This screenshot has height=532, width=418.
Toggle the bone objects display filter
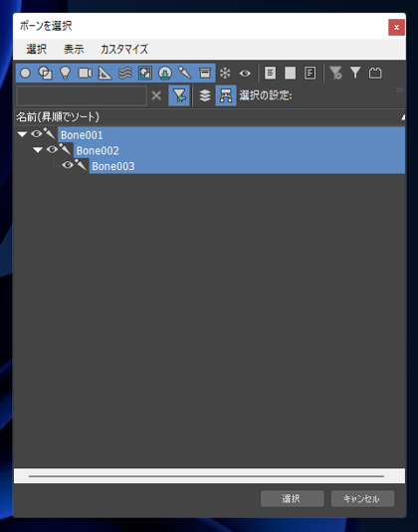click(x=185, y=73)
